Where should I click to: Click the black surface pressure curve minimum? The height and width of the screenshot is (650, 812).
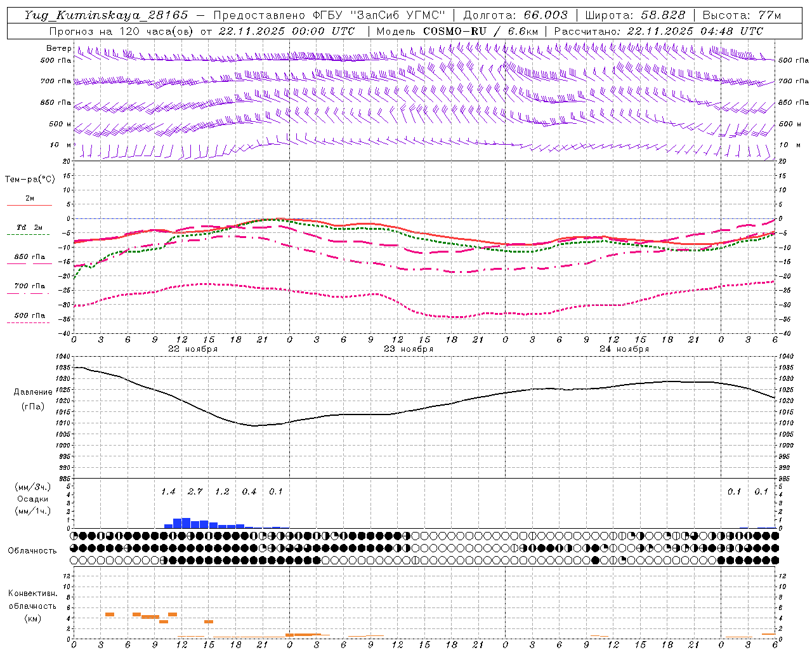[x=255, y=425]
